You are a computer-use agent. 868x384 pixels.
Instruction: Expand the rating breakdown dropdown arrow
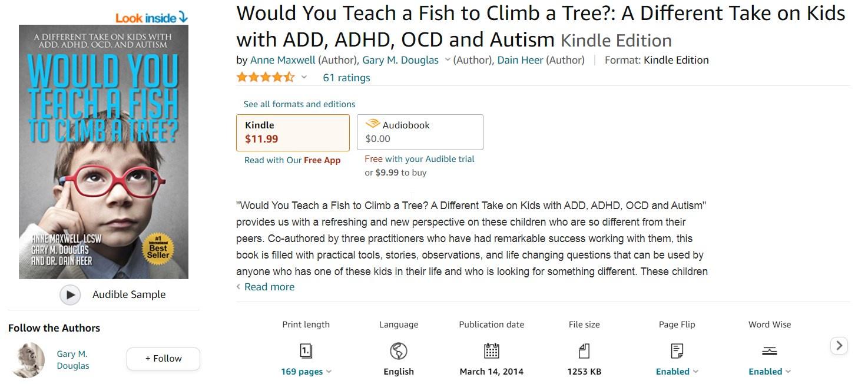pos(304,77)
